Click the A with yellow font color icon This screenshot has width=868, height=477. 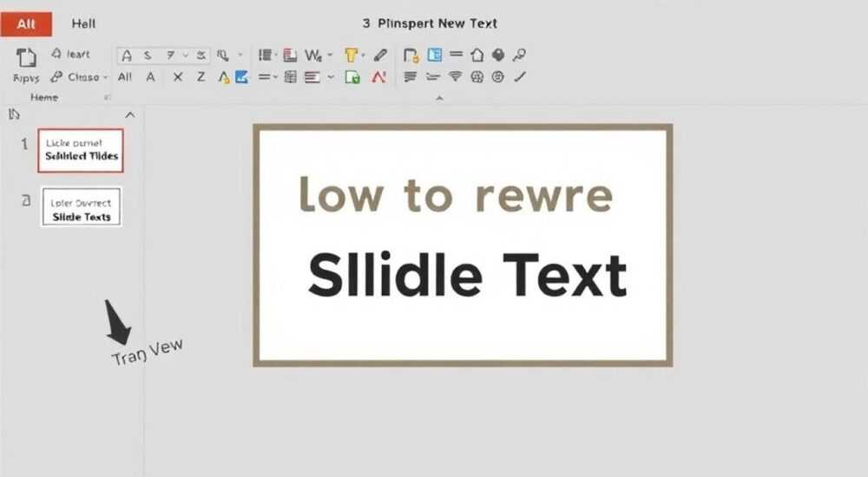[224, 77]
